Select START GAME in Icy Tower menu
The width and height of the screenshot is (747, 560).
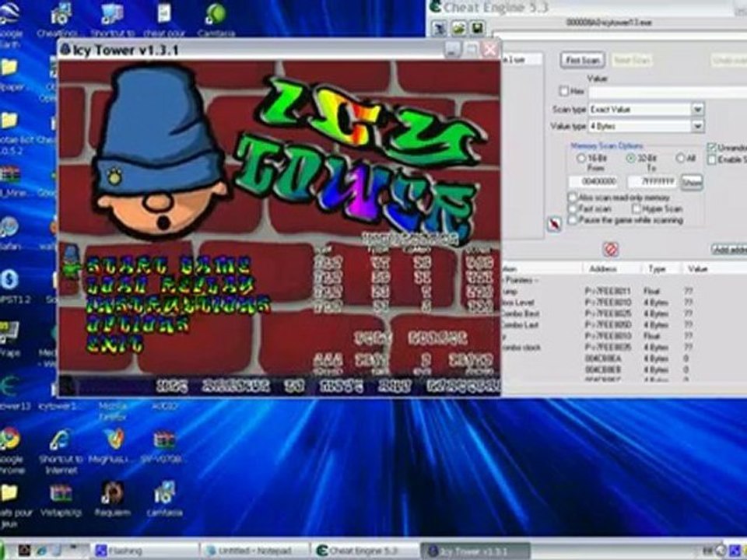pos(169,265)
